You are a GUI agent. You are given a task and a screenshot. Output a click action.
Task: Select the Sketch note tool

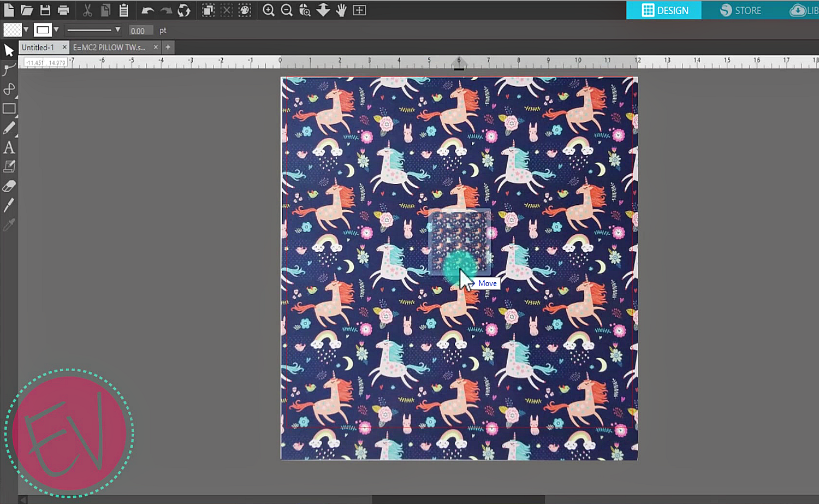9,167
